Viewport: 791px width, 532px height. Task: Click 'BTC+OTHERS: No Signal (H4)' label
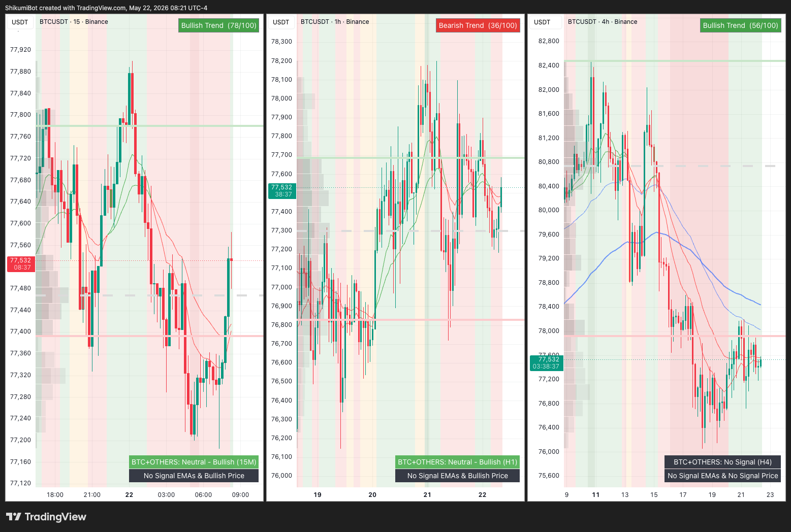point(723,462)
